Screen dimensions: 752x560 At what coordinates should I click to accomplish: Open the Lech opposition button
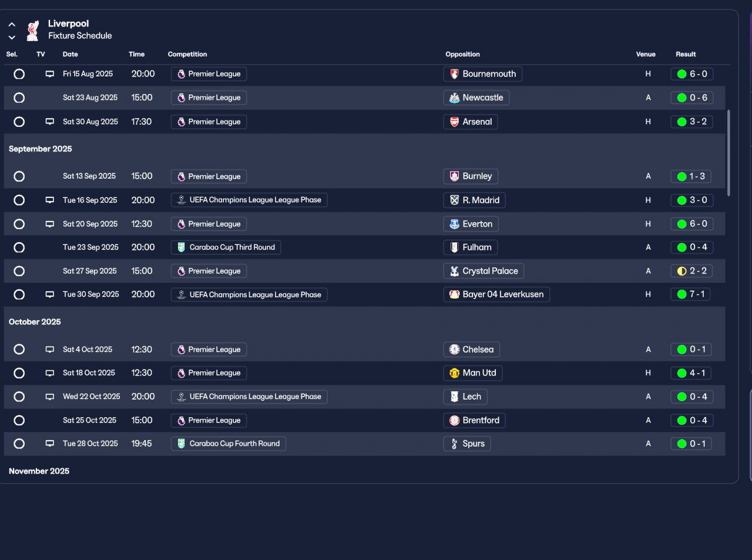click(x=465, y=397)
